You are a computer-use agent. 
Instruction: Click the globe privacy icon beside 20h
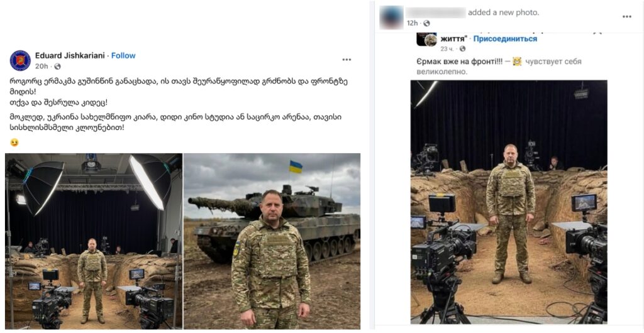point(57,67)
